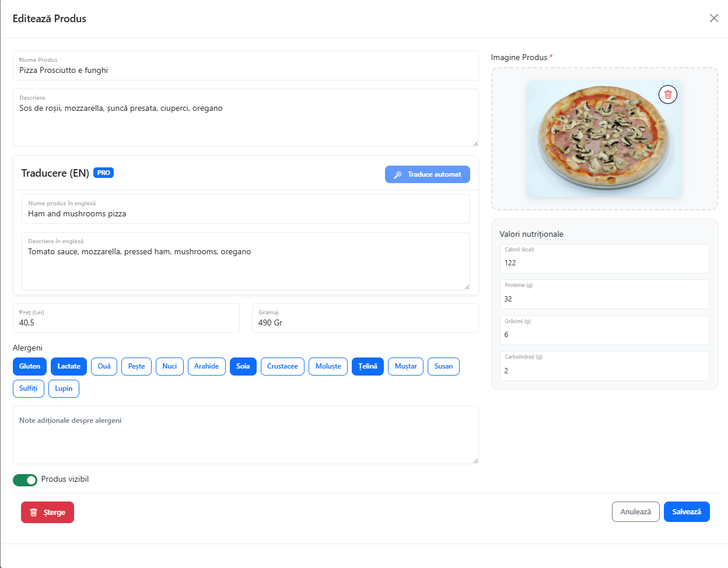Deselect the Lactate allergen
Image resolution: width=728 pixels, height=568 pixels.
68,366
